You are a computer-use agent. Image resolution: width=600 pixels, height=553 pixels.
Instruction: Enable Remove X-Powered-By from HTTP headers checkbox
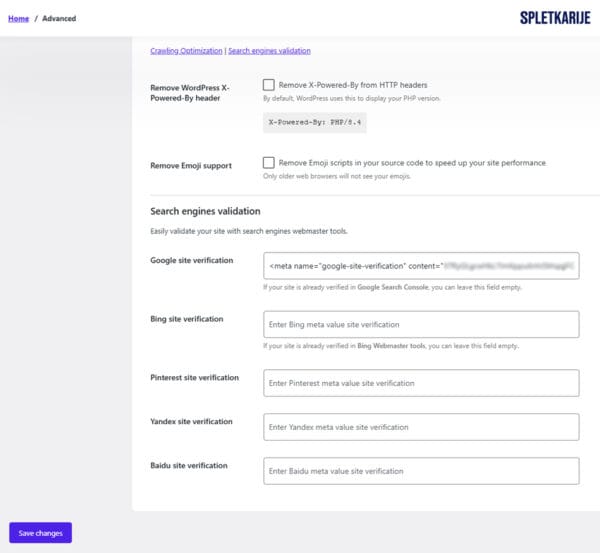coord(269,85)
